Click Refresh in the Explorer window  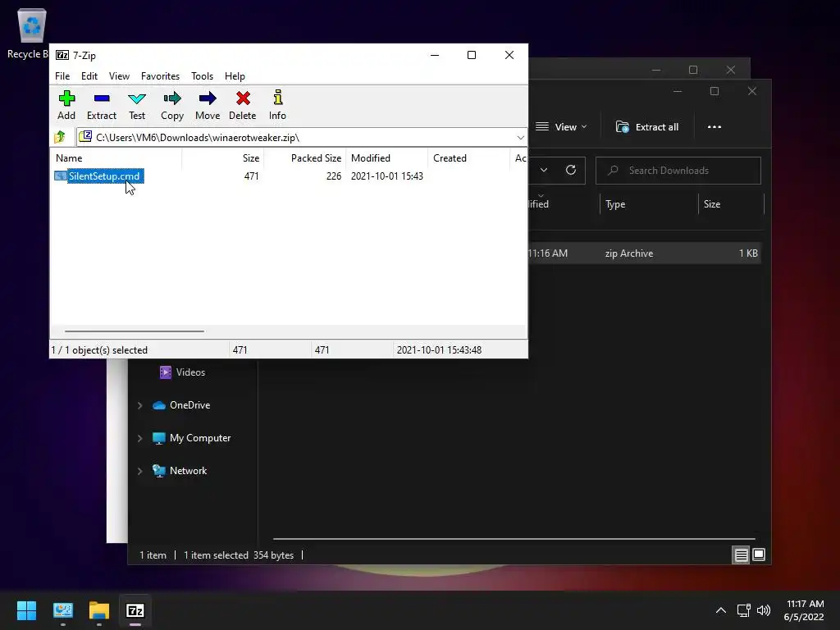click(571, 171)
